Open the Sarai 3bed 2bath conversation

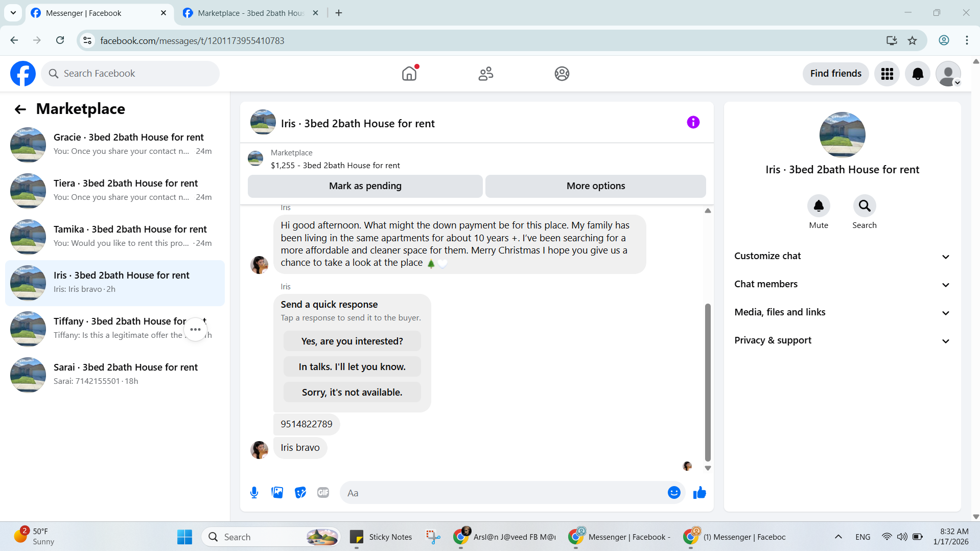[x=115, y=374]
